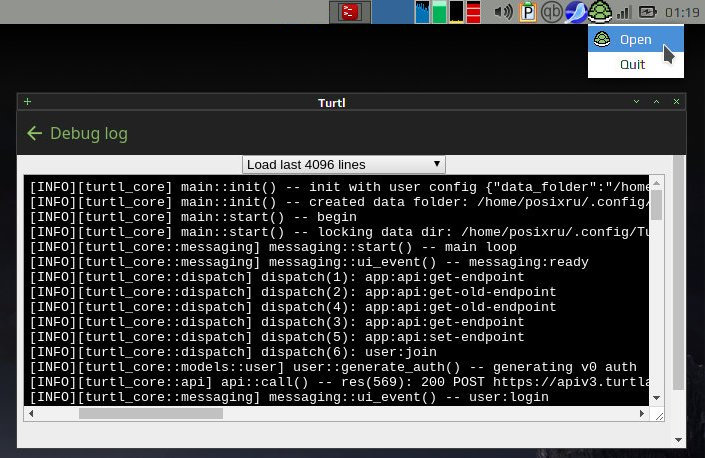Screen dimensions: 705x458
Task: Click the log line 'messaging::start() -- main loop'
Action: (273, 247)
